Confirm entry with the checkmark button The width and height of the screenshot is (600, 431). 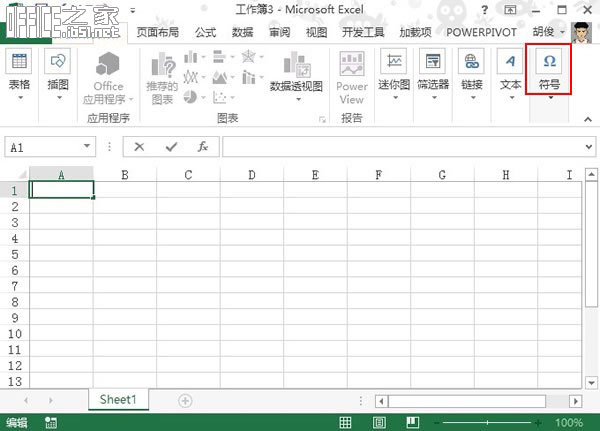(171, 147)
